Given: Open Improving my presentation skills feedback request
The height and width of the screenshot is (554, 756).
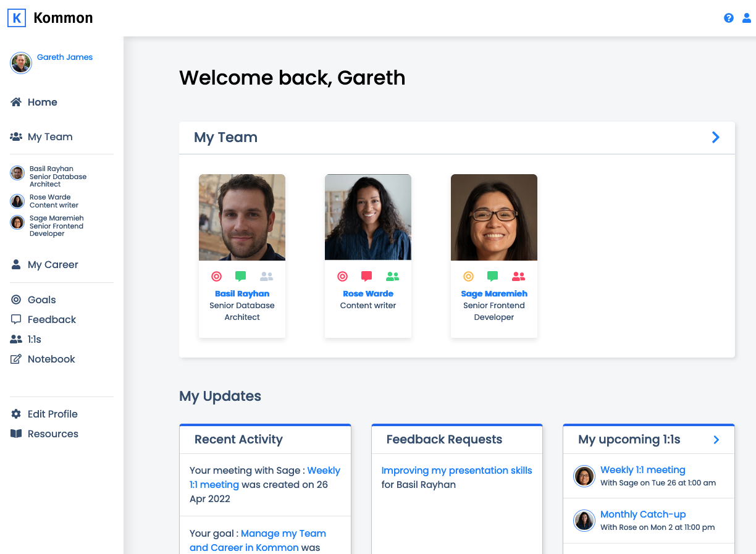Looking at the screenshot, I should [456, 470].
